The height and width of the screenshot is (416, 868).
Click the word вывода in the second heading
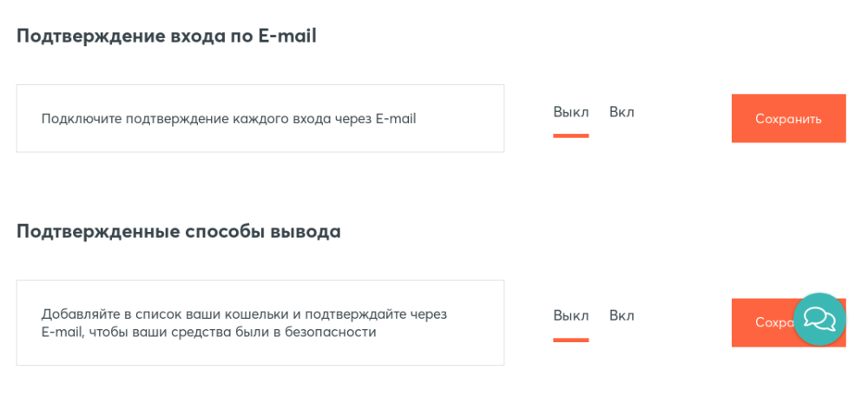(306, 232)
